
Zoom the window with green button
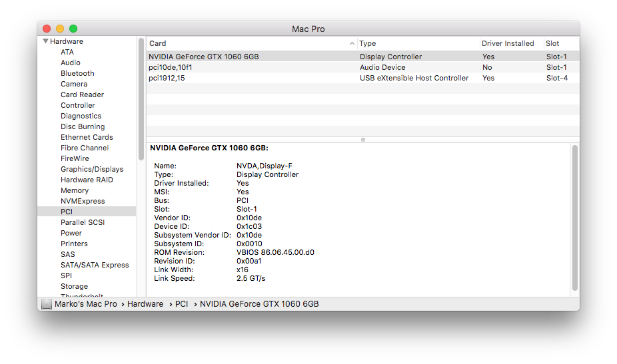tap(73, 29)
